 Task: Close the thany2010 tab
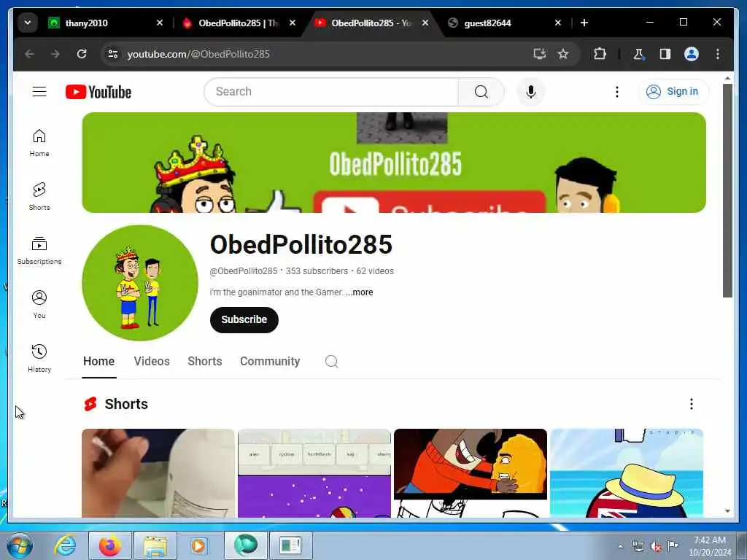[160, 23]
